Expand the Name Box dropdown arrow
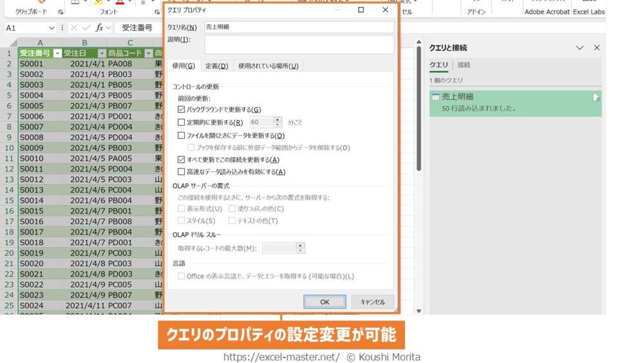644x363 pixels. (x=52, y=28)
